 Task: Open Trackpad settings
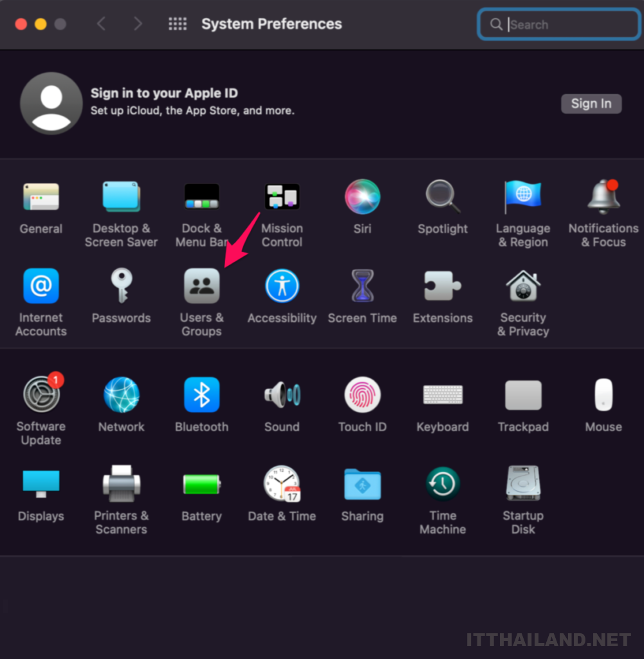pyautogui.click(x=523, y=394)
